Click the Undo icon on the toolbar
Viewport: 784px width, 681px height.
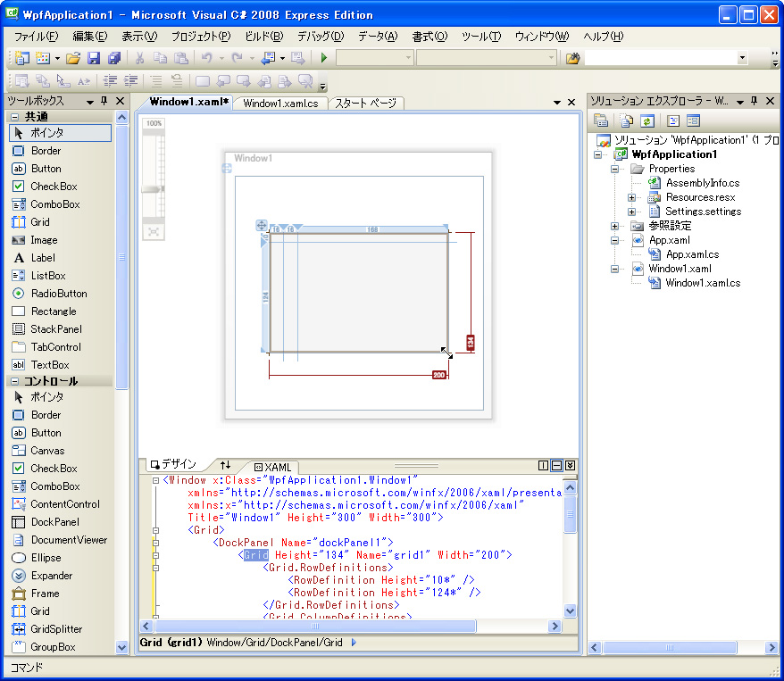(x=206, y=57)
